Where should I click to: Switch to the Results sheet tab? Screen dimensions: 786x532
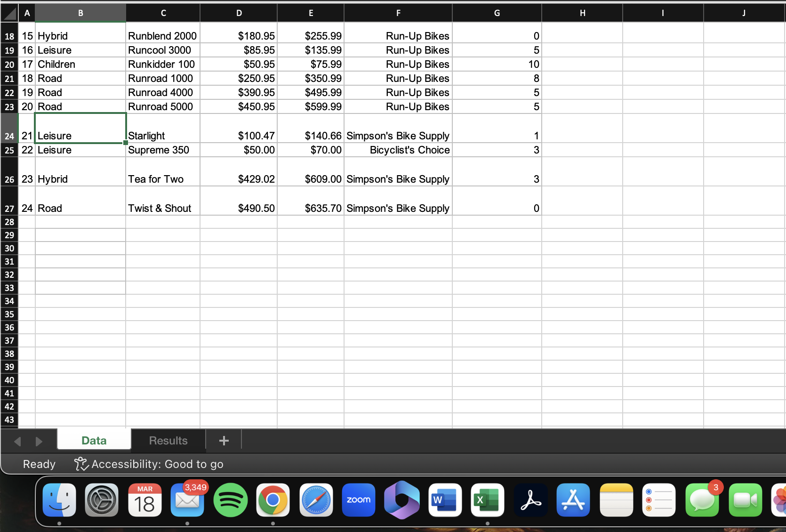click(168, 441)
